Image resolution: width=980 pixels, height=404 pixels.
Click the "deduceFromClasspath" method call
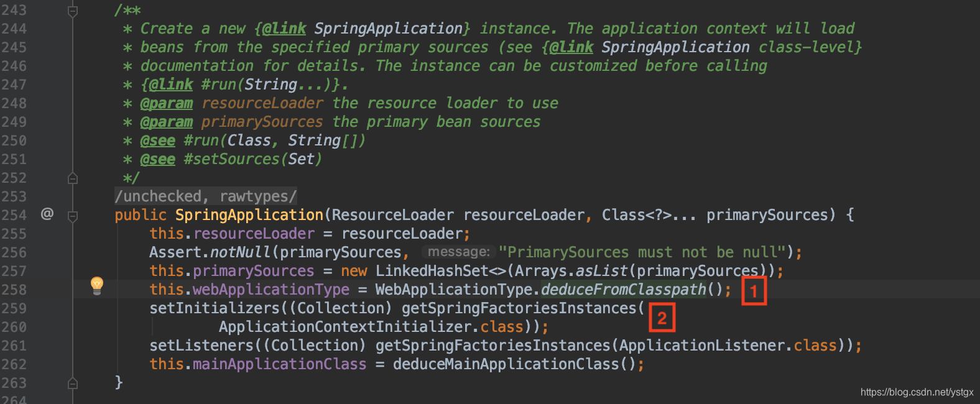click(x=624, y=290)
